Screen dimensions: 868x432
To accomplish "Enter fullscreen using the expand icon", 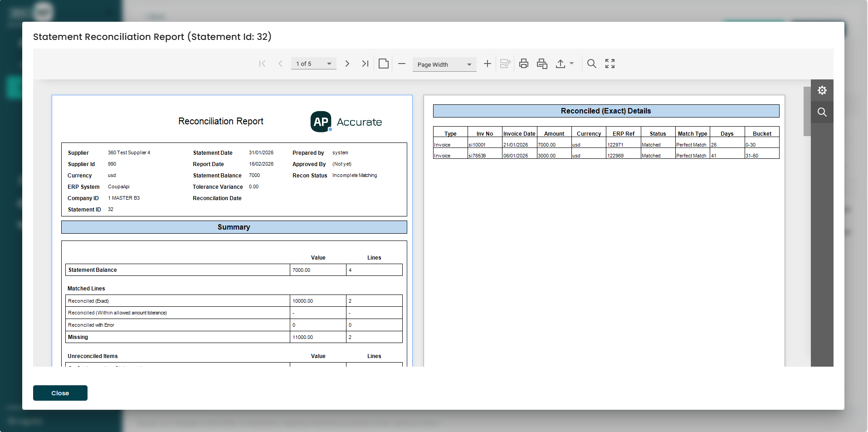I will (x=609, y=64).
